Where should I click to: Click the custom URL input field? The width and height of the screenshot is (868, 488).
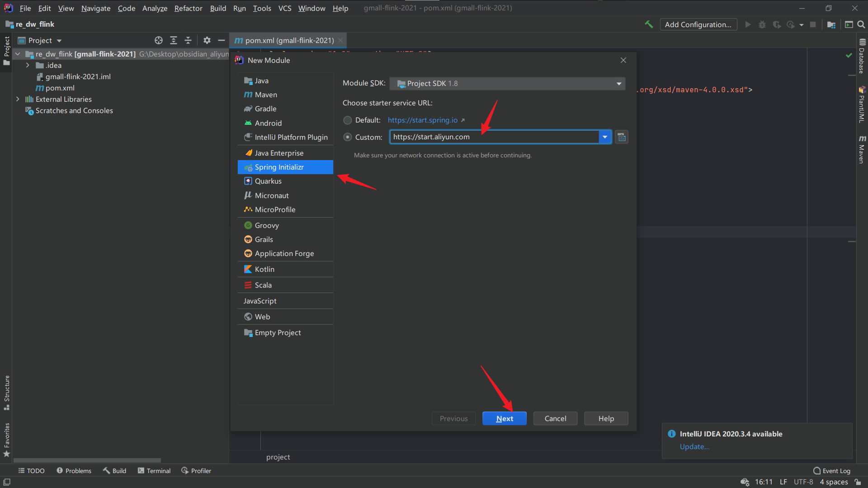494,137
